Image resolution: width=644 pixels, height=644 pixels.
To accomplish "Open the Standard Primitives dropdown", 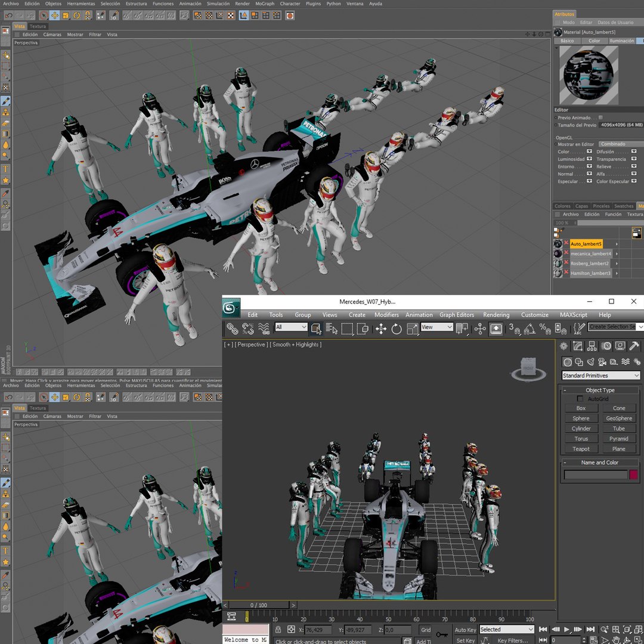I will [x=600, y=376].
